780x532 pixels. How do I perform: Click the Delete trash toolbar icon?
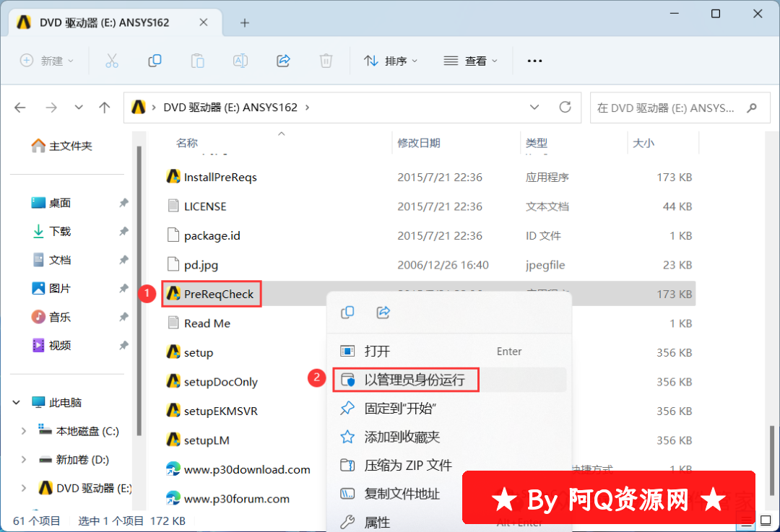coord(326,61)
